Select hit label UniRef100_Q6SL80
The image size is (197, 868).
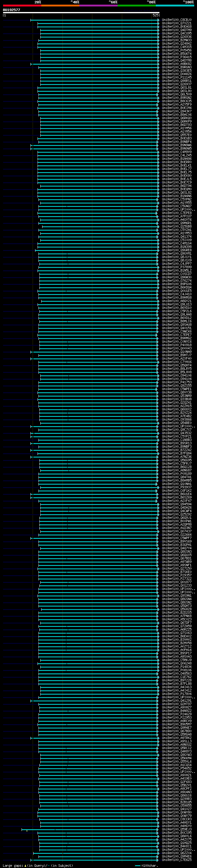(x=177, y=91)
